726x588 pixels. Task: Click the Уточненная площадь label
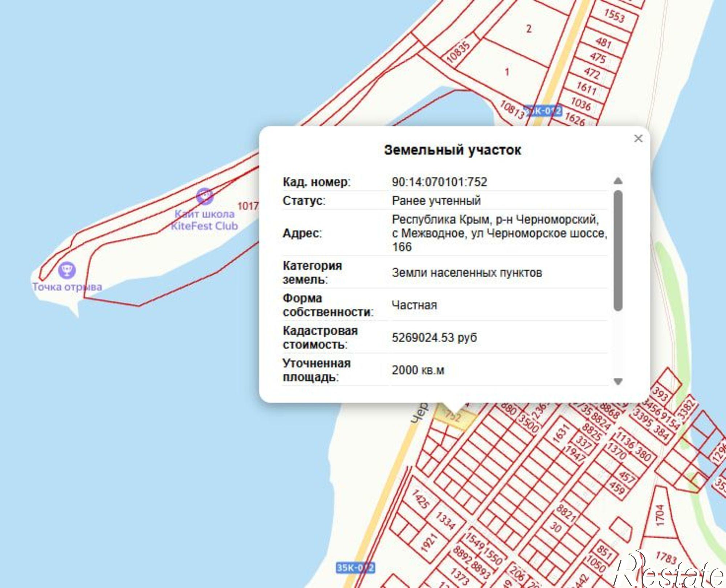317,370
